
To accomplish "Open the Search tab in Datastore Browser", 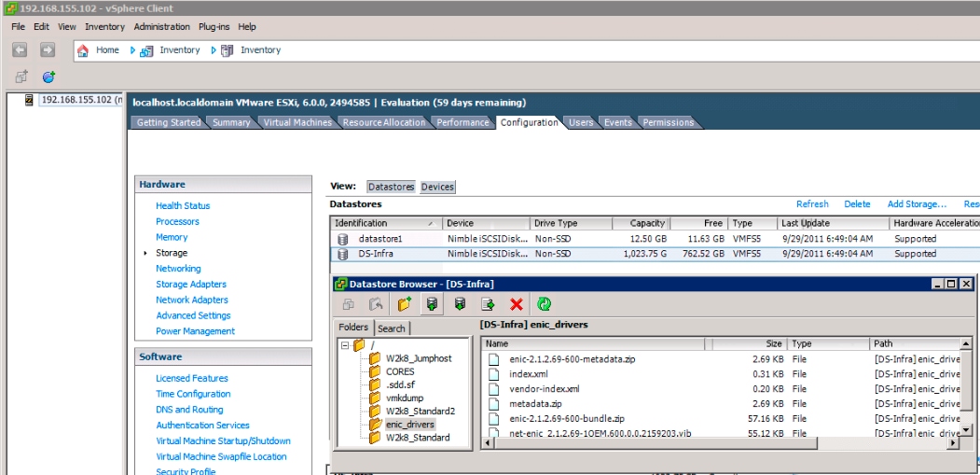I will point(392,328).
